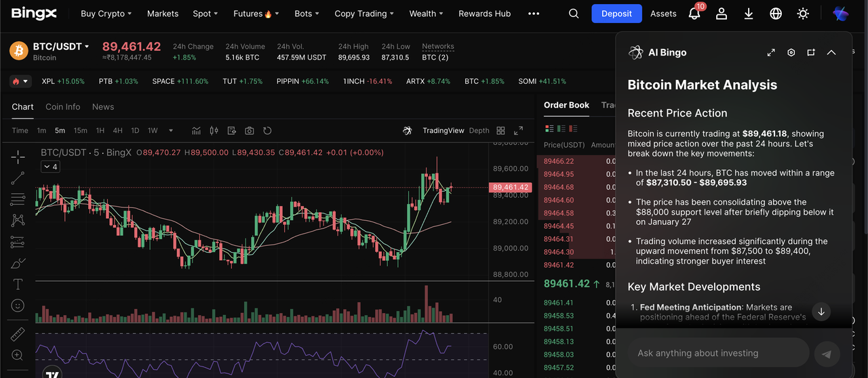
Task: Click the download app icon
Action: coord(749,14)
